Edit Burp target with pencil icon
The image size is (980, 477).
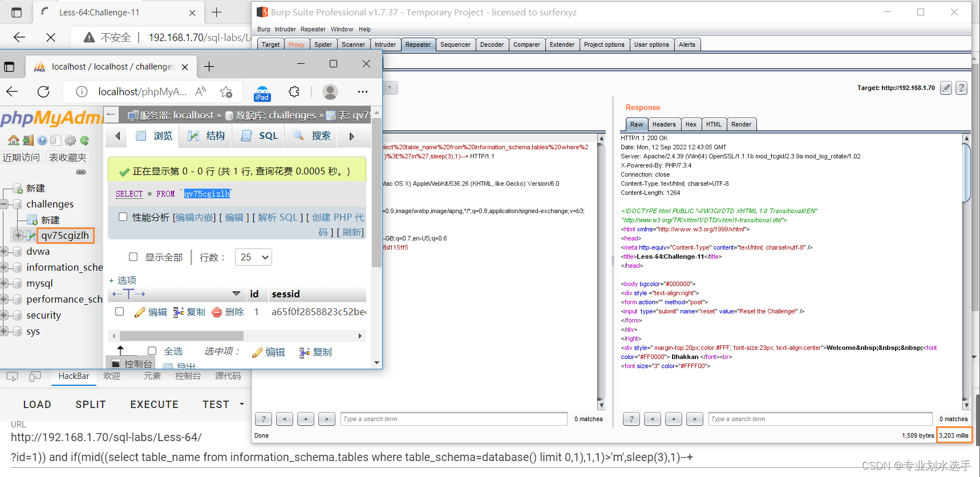click(946, 88)
